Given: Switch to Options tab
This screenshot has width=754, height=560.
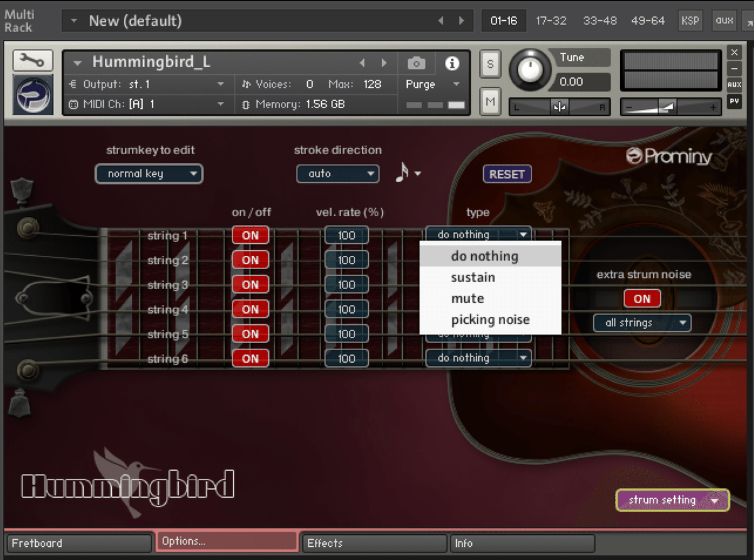Looking at the screenshot, I should [226, 541].
